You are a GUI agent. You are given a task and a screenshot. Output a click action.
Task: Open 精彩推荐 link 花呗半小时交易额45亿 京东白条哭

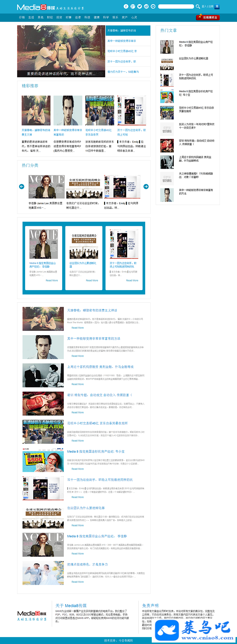point(99,132)
